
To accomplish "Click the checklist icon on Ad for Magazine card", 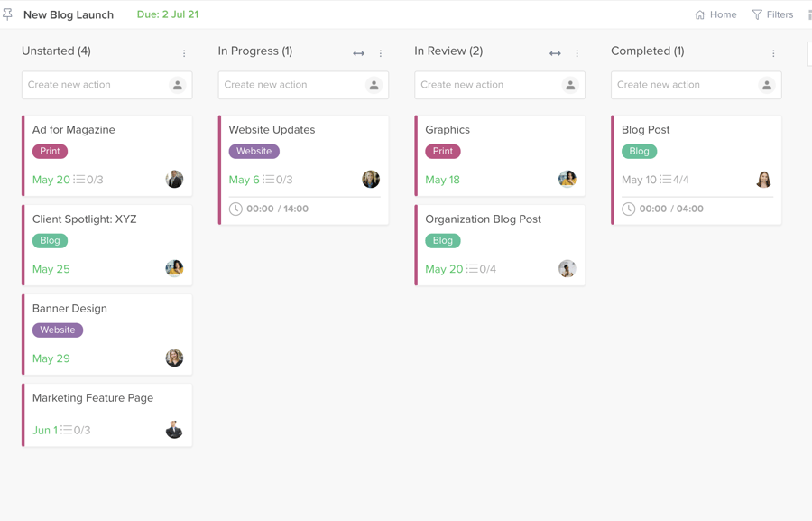I will click(79, 180).
